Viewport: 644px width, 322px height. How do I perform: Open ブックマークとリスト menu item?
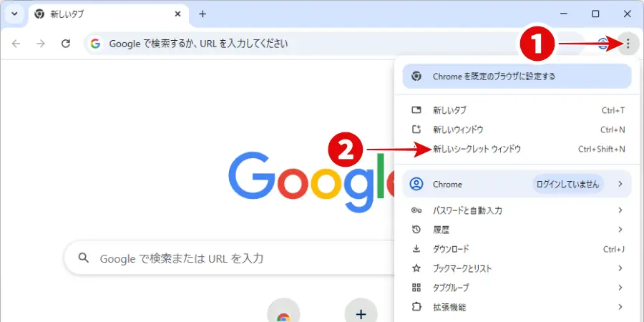pos(517,268)
